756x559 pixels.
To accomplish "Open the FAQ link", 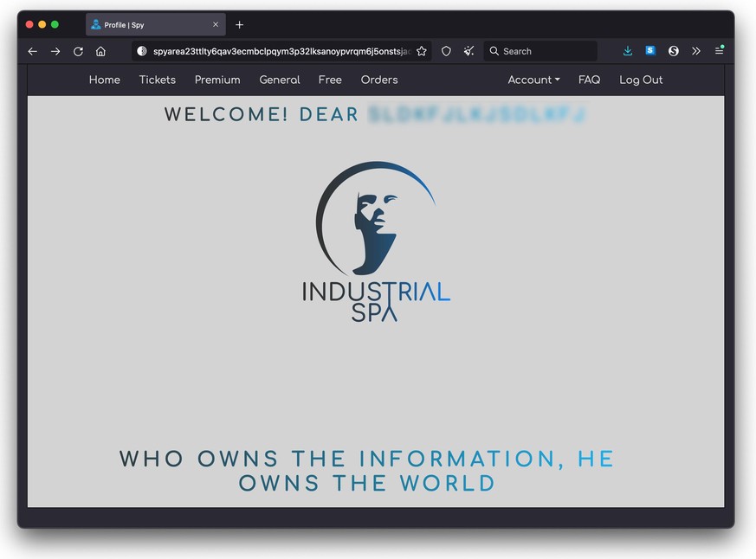I will (x=589, y=80).
